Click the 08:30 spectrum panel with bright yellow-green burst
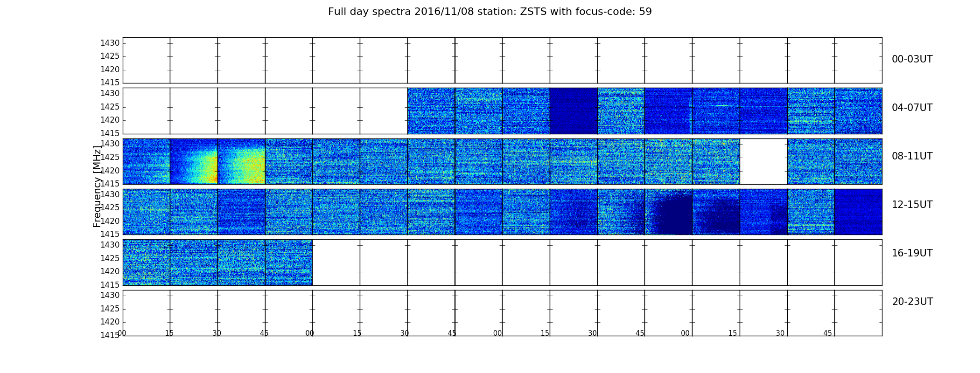 [241, 161]
